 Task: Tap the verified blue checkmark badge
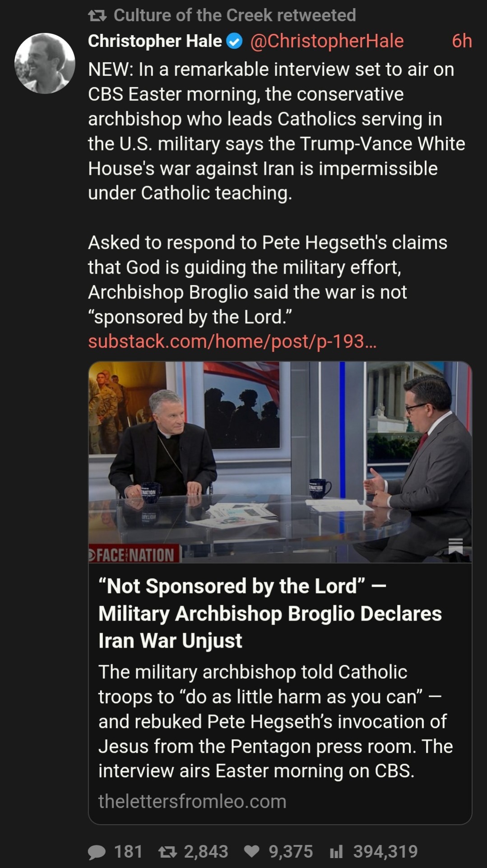234,42
